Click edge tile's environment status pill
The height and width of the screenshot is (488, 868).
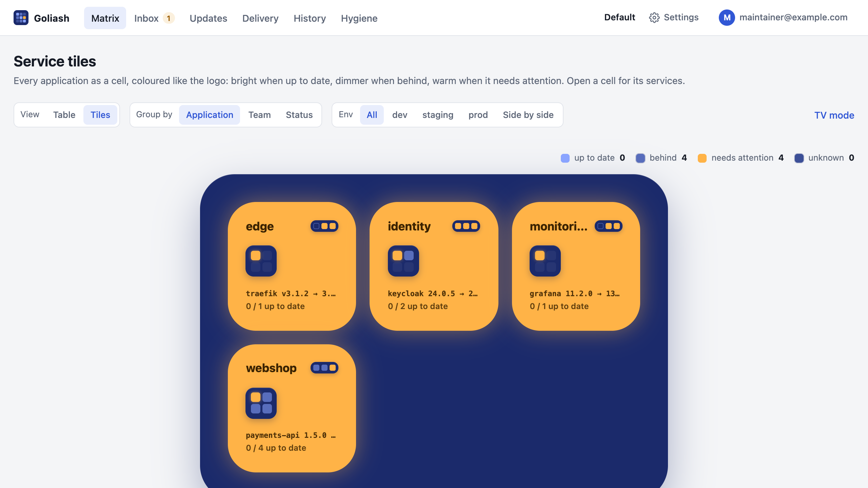click(x=324, y=226)
